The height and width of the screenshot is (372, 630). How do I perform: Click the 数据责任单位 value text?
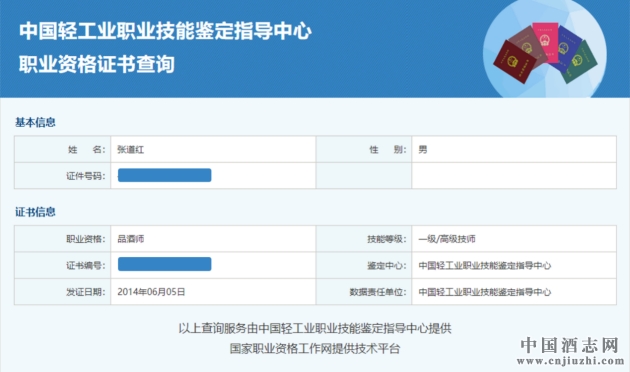pos(485,292)
